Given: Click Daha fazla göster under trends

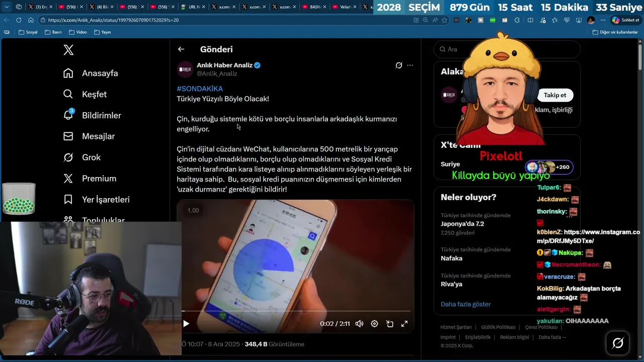Looking at the screenshot, I should click(465, 304).
